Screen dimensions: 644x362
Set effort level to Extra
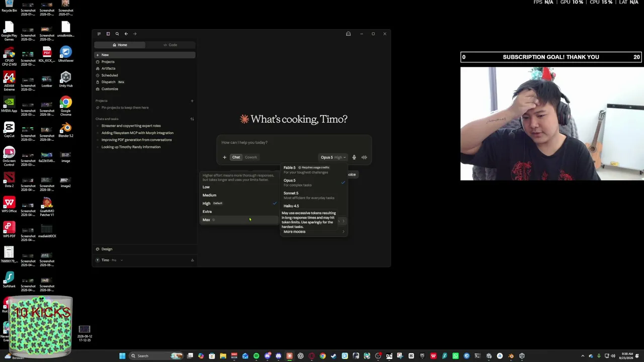click(x=239, y=212)
